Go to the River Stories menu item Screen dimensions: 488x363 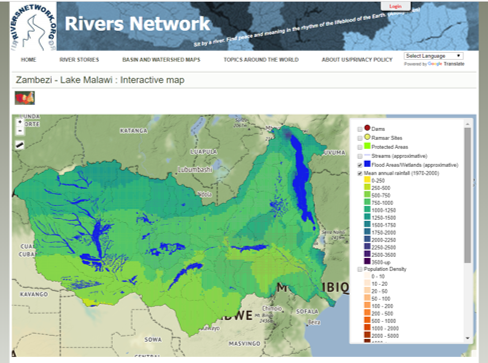coord(79,60)
